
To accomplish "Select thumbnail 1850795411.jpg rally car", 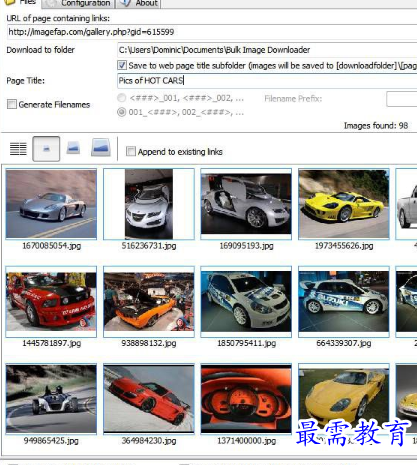I will [246, 301].
